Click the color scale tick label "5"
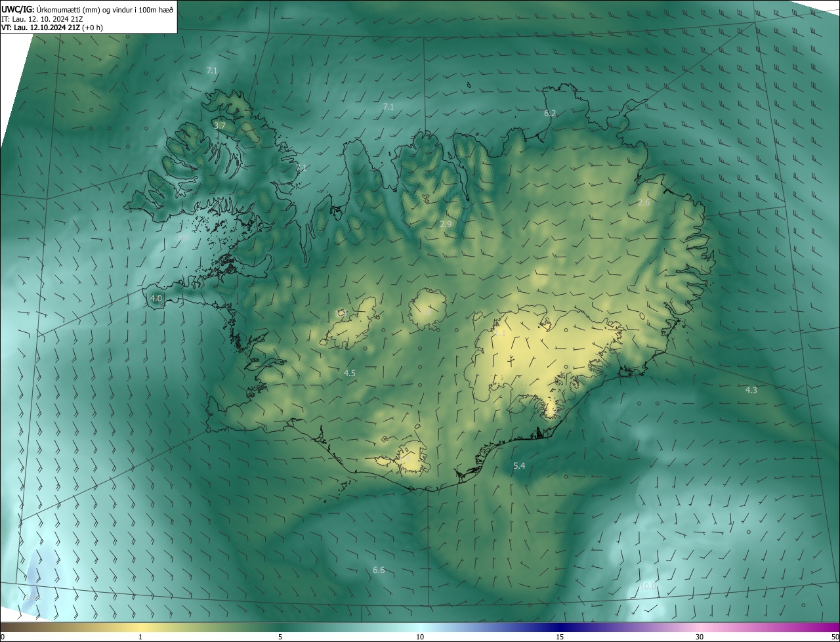This screenshot has width=840, height=642. 280,637
